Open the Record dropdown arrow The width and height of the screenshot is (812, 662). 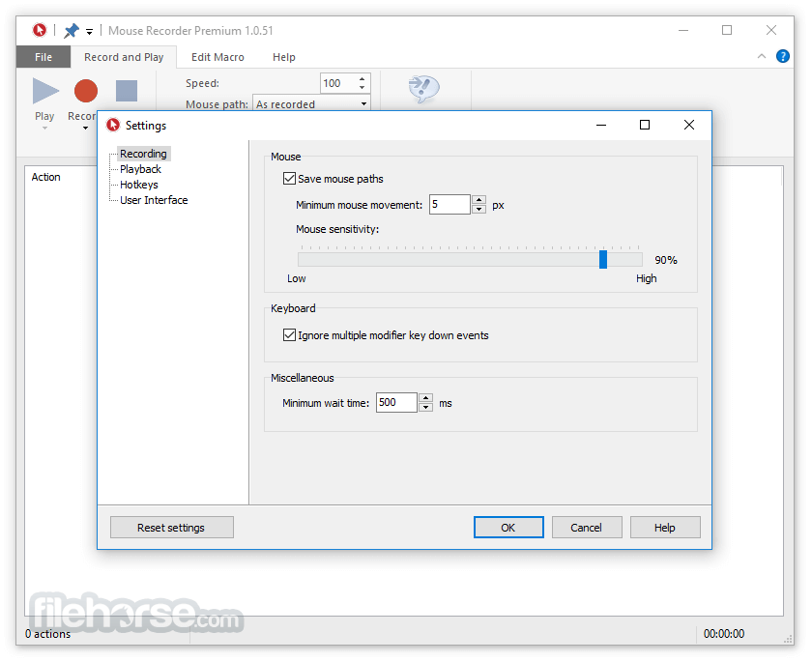pos(85,129)
